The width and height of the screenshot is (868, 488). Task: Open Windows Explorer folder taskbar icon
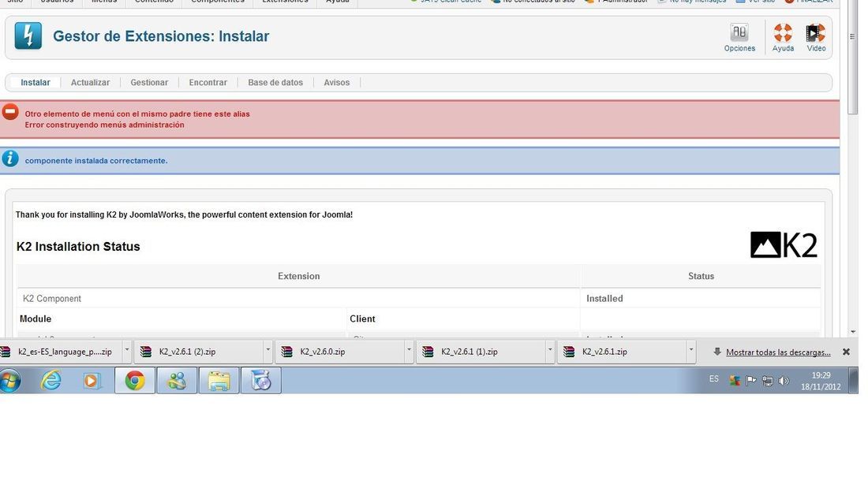pos(219,381)
